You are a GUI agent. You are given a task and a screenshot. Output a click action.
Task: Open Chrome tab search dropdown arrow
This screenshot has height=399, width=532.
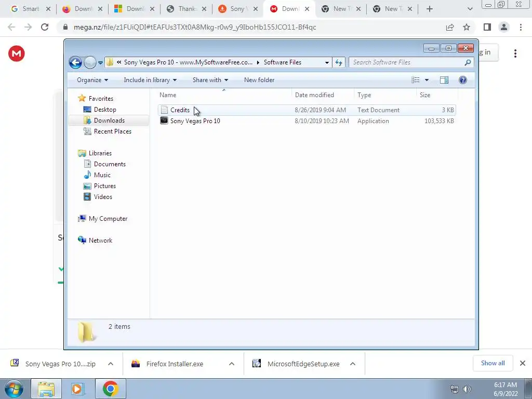[470, 9]
